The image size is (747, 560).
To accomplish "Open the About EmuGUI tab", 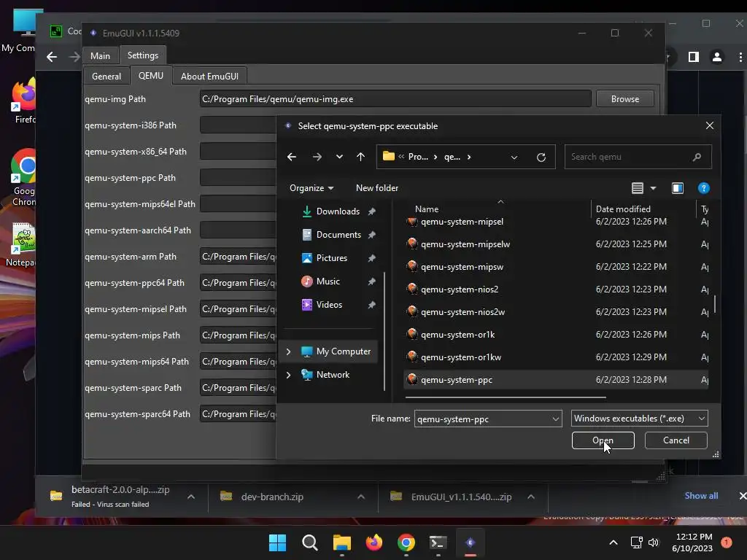I will tap(209, 76).
